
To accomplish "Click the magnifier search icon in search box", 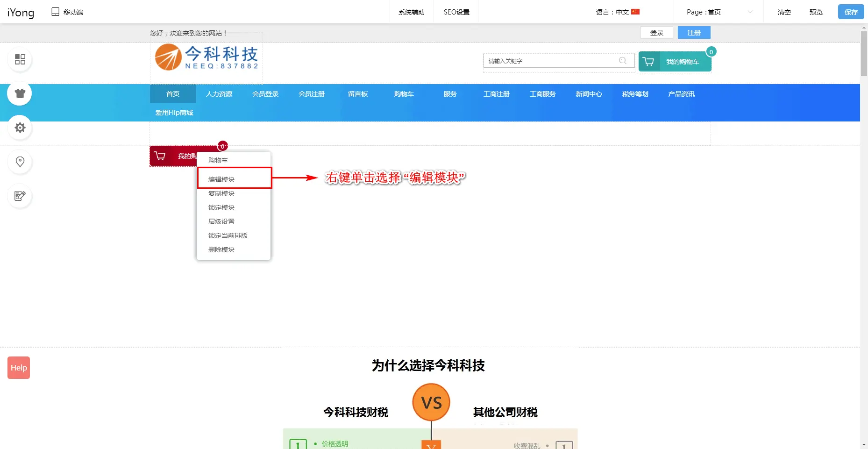I will [622, 61].
